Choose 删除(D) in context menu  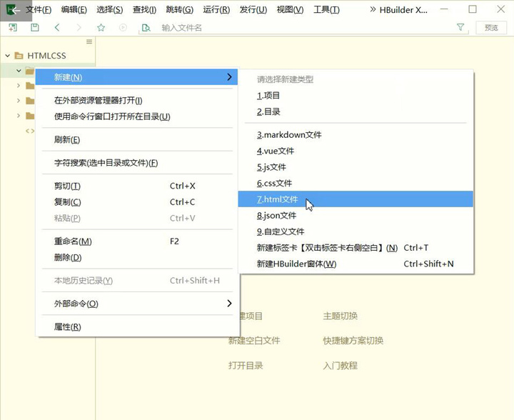(x=136, y=257)
